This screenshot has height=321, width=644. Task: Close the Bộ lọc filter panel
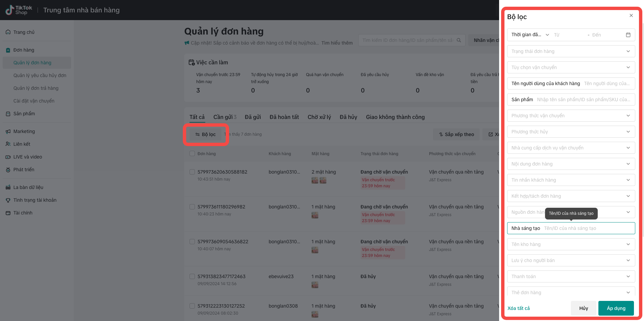pos(631,15)
